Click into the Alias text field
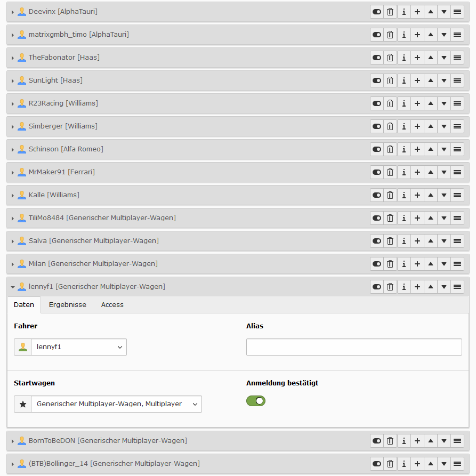Viewport: 476px width, 476px height. point(354,347)
